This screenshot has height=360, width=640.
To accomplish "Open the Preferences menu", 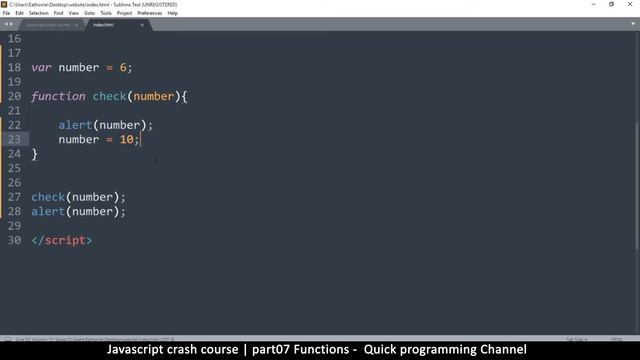I will [x=149, y=13].
